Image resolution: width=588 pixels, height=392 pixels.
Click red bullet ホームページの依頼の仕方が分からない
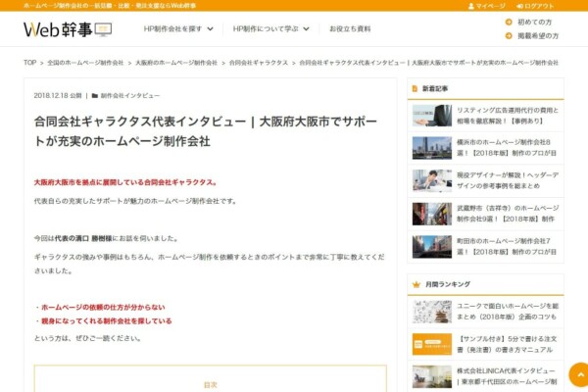[103, 307]
